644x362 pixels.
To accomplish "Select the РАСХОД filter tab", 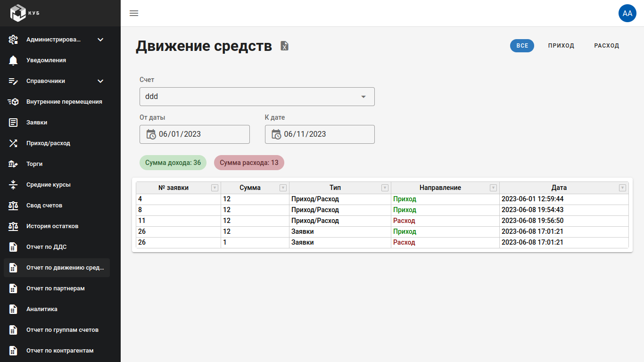I will (x=607, y=46).
